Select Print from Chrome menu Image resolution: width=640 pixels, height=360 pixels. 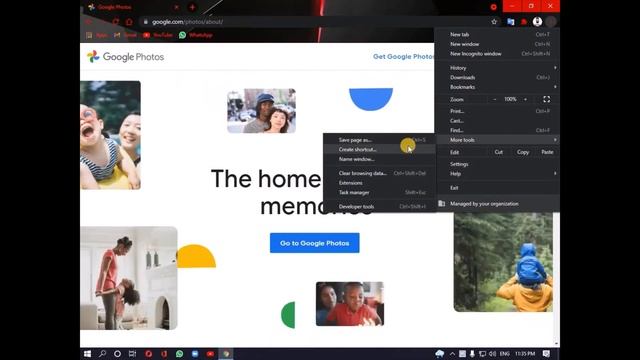[x=498, y=111]
